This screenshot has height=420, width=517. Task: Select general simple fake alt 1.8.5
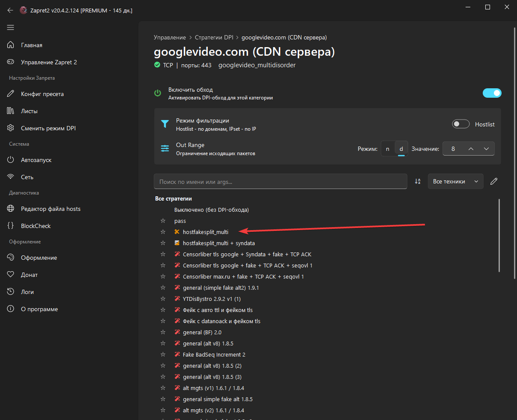coord(218,399)
